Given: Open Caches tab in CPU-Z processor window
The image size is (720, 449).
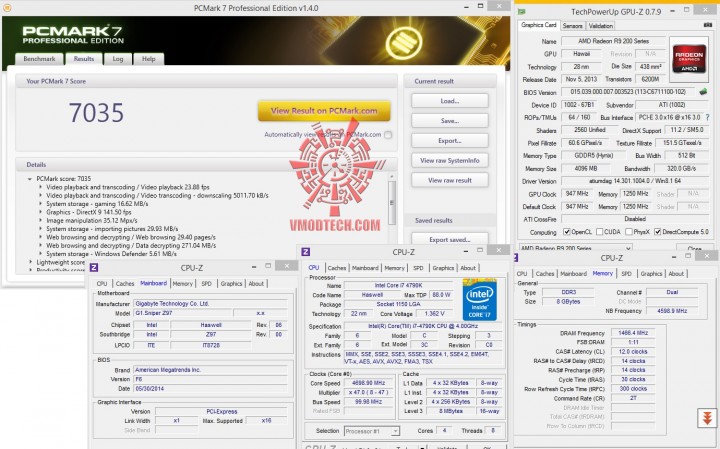Looking at the screenshot, I should (x=337, y=268).
